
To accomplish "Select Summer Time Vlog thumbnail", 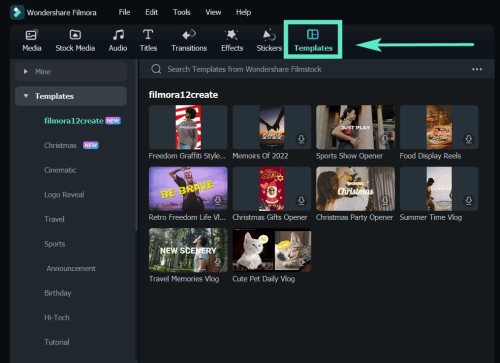I will (439, 189).
